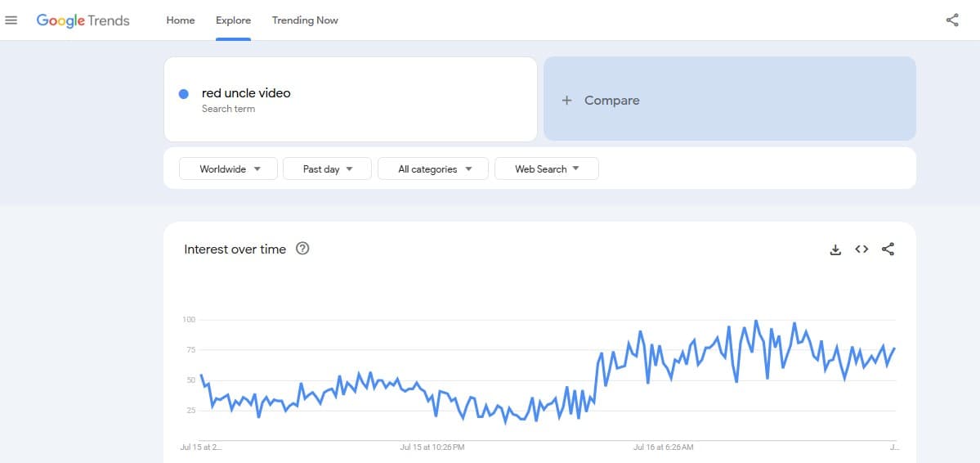Add a comparison term with Compare
980x463 pixels.
[729, 99]
